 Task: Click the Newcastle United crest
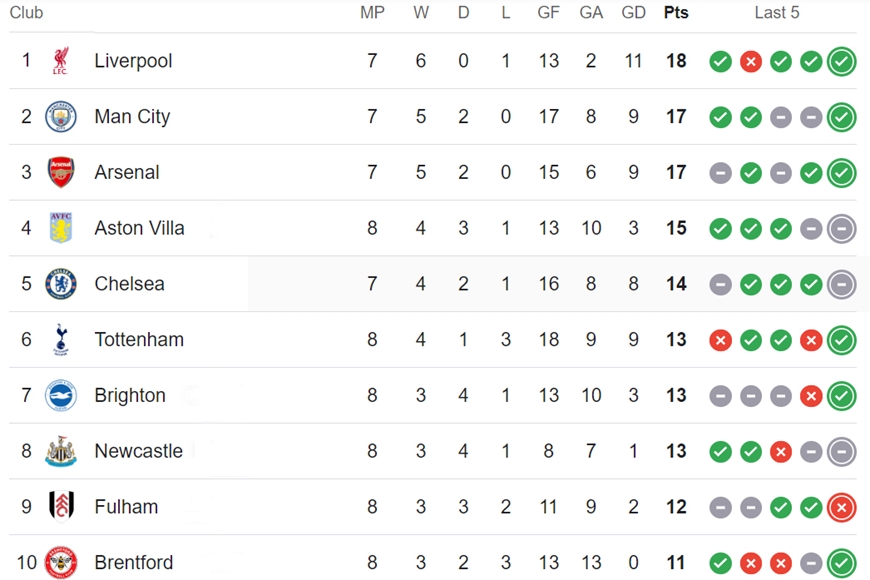point(60,451)
